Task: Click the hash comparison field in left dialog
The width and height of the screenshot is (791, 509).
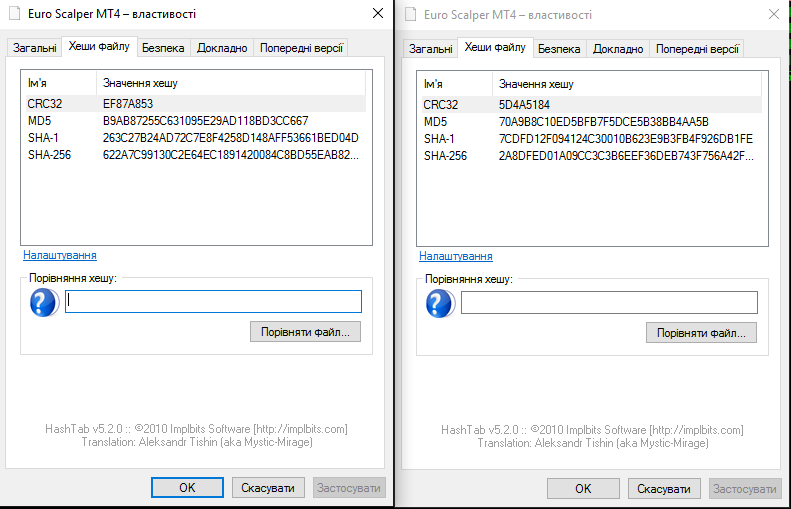Action: [x=213, y=302]
